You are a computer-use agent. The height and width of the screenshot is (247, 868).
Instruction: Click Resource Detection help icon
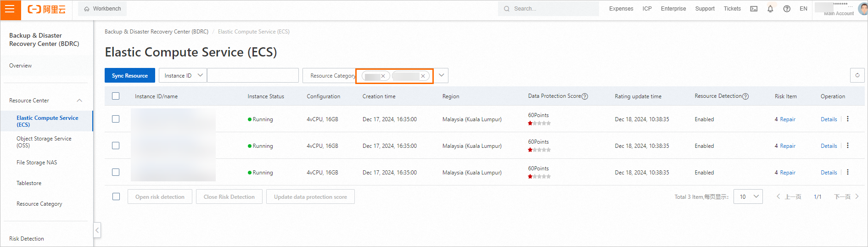click(745, 96)
